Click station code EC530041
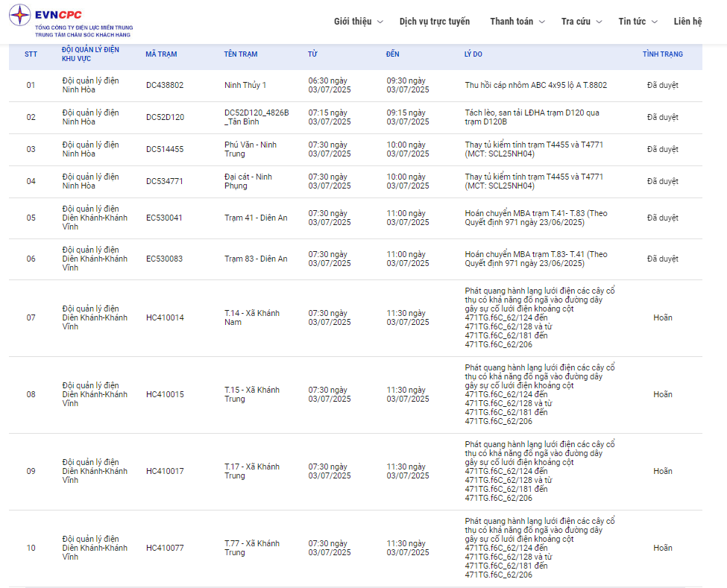This screenshot has width=727, height=588. [164, 218]
